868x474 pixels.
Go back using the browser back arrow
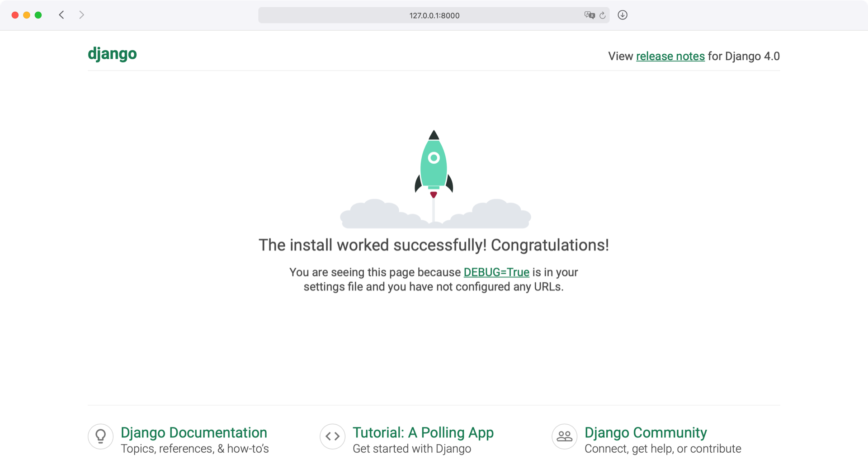tap(61, 15)
